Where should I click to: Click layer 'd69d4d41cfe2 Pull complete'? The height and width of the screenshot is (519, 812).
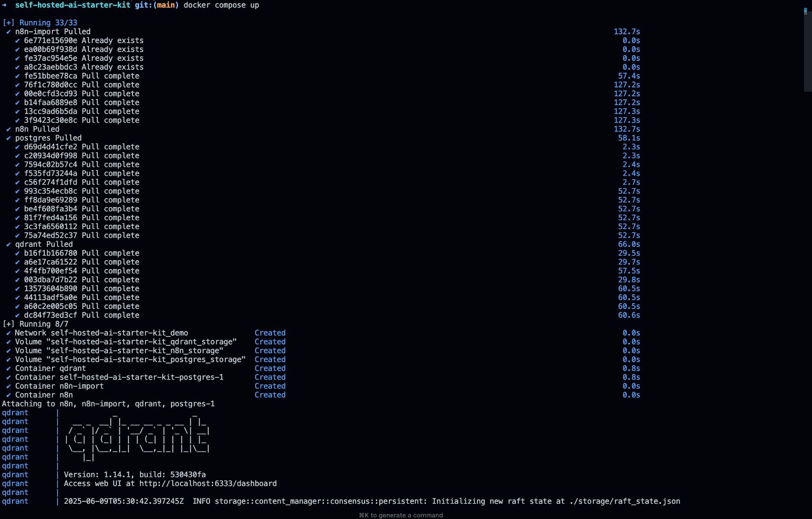click(82, 147)
